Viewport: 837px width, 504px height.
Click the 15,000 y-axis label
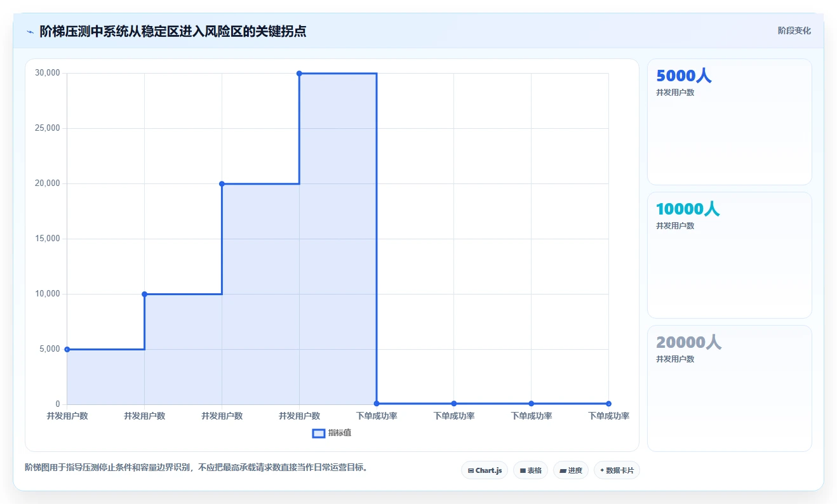[48, 239]
